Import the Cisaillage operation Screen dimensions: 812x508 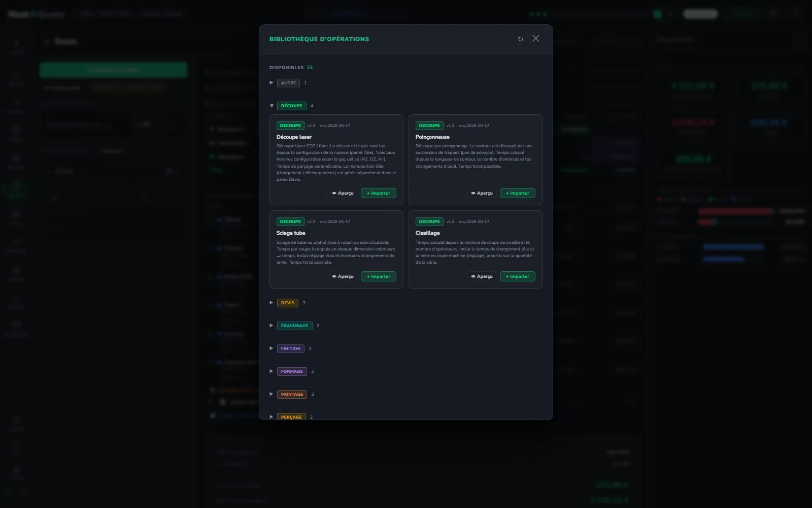coord(518,276)
